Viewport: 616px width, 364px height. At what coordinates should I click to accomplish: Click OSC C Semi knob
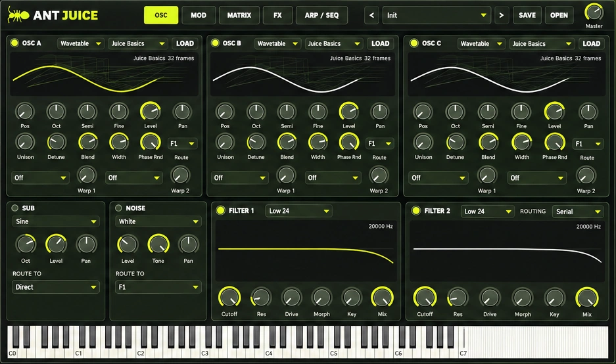[488, 112]
